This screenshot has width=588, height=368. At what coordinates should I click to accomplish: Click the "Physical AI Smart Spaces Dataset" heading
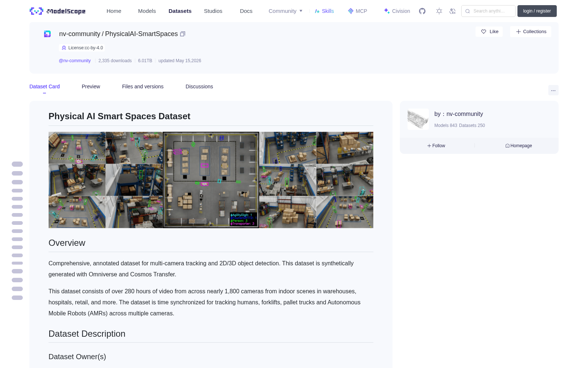point(119,116)
